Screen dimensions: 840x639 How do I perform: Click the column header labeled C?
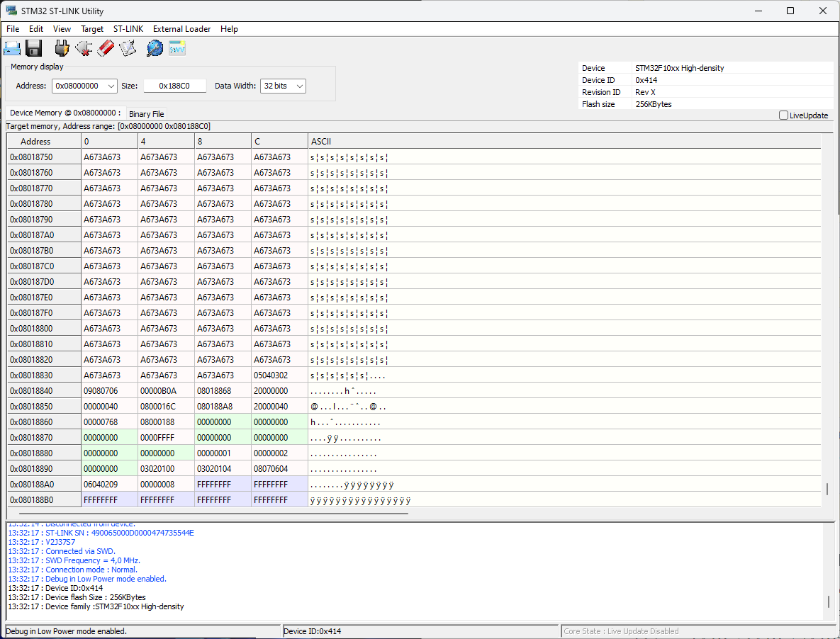point(279,141)
